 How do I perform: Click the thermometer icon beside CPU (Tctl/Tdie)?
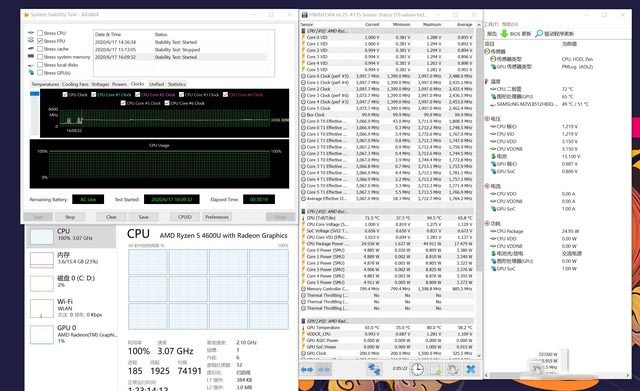[x=303, y=218]
